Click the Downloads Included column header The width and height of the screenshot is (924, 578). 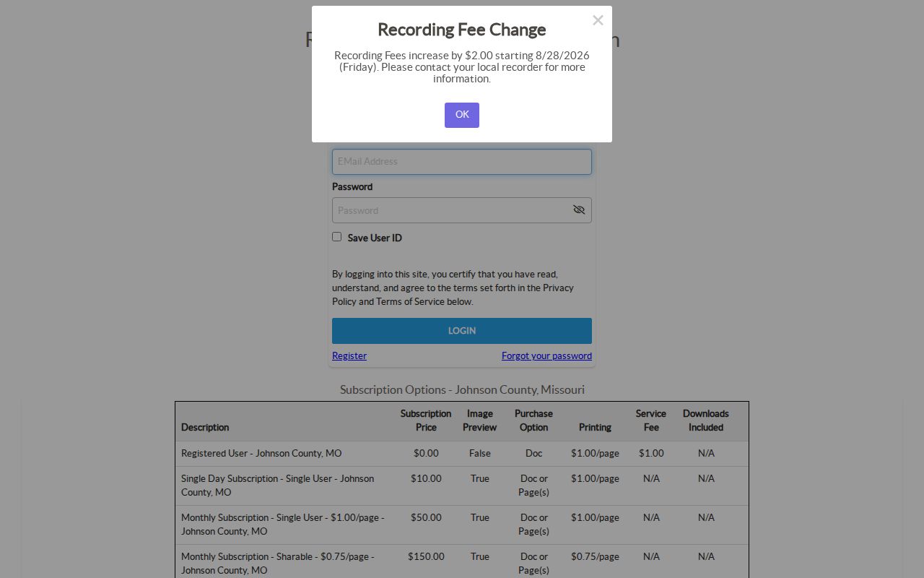tap(706, 420)
